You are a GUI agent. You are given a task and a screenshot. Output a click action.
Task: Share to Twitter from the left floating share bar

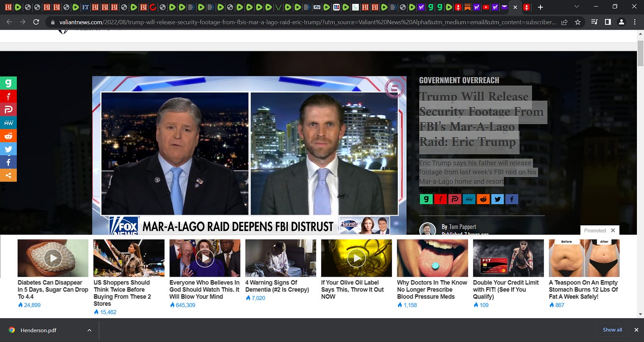click(x=8, y=149)
